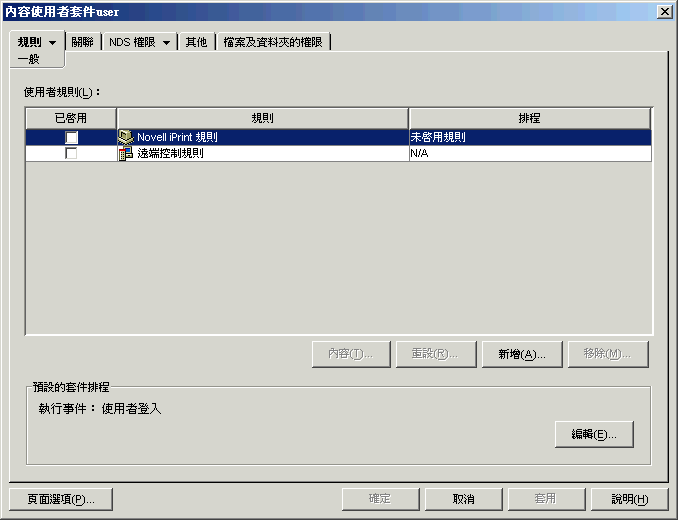Click the 確定 button
Screen dimensions: 678x520
381,499
